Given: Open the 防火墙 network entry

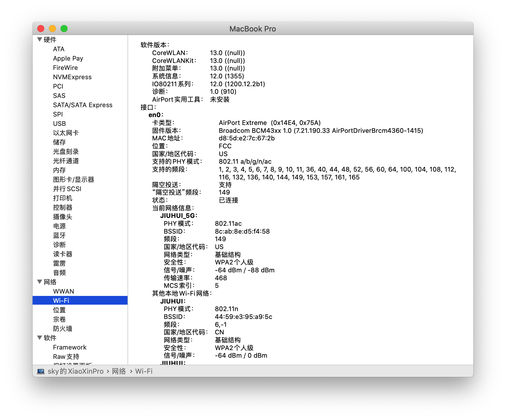Looking at the screenshot, I should [63, 329].
